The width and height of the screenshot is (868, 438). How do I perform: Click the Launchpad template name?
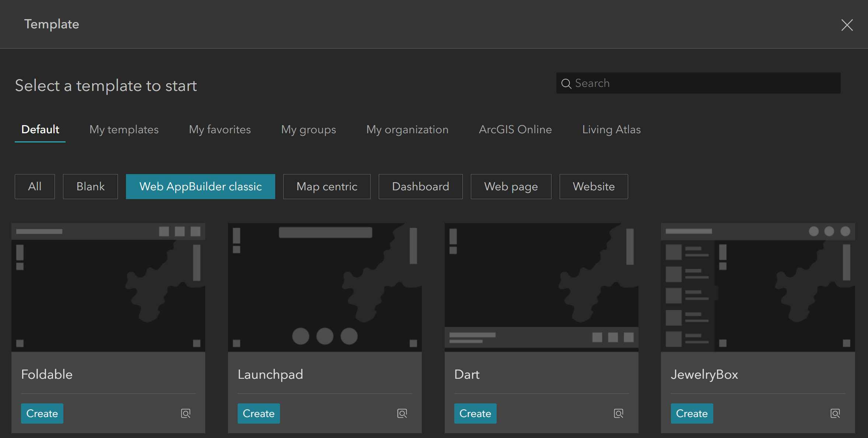coord(270,375)
